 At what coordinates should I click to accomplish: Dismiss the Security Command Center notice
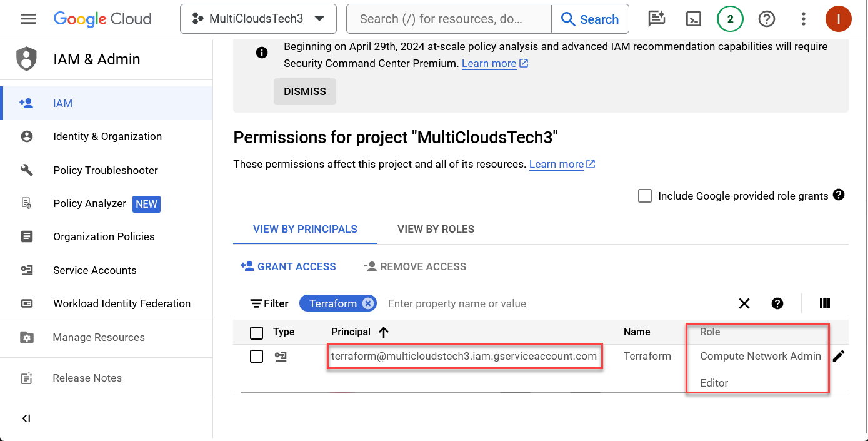304,91
